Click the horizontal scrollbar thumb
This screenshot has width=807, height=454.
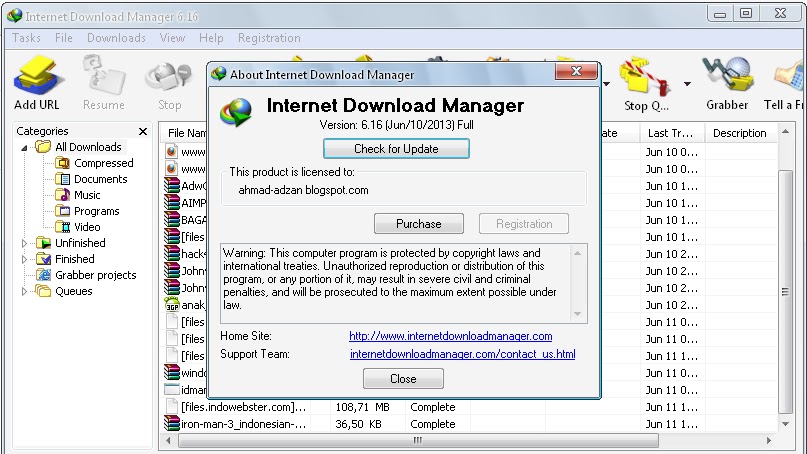click(x=418, y=441)
